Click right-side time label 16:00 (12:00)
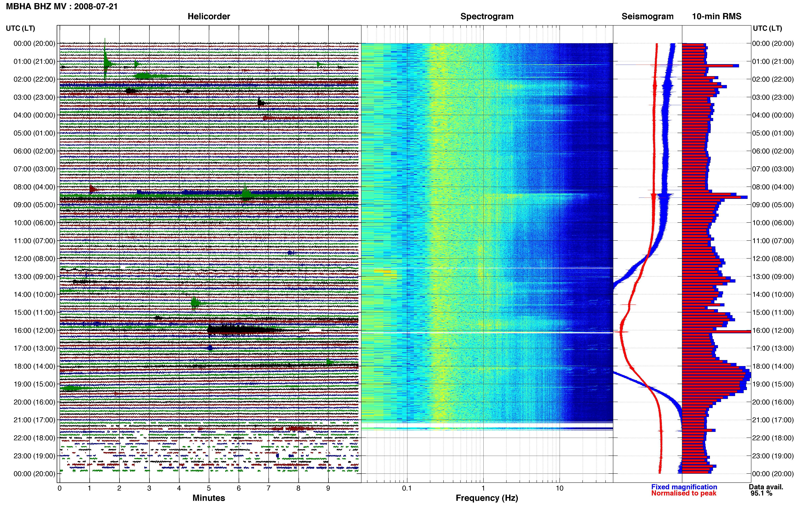The width and height of the screenshot is (812, 508). [773, 330]
